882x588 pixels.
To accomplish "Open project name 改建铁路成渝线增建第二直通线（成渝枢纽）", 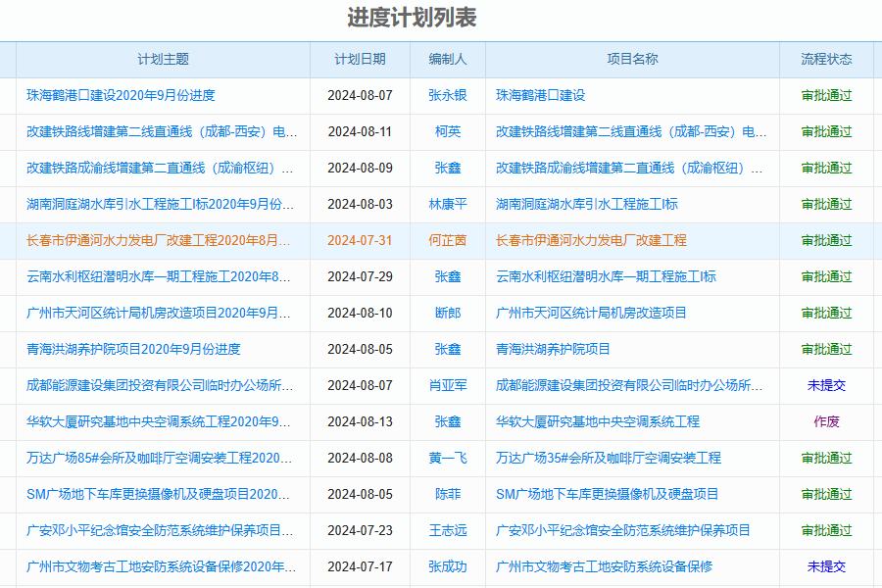I will (x=629, y=168).
